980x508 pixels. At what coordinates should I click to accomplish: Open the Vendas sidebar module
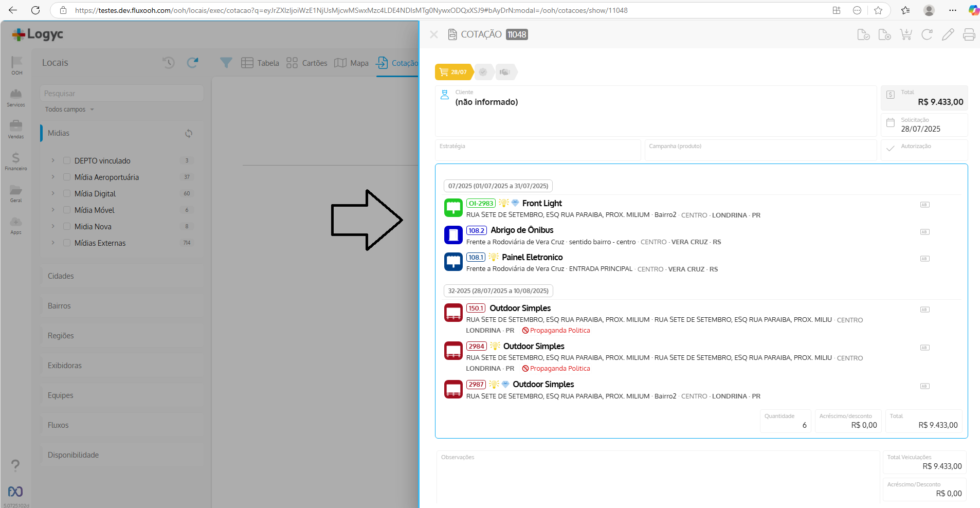pyautogui.click(x=16, y=129)
